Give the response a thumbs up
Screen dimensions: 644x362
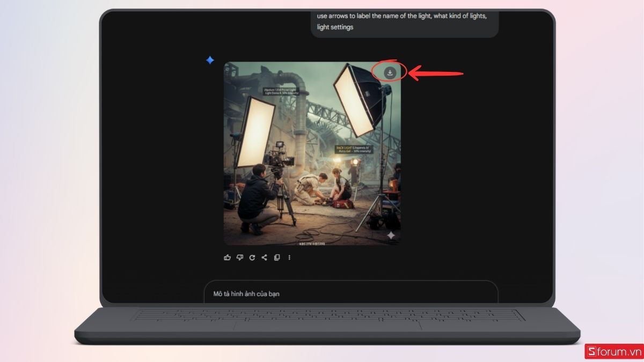(x=227, y=257)
